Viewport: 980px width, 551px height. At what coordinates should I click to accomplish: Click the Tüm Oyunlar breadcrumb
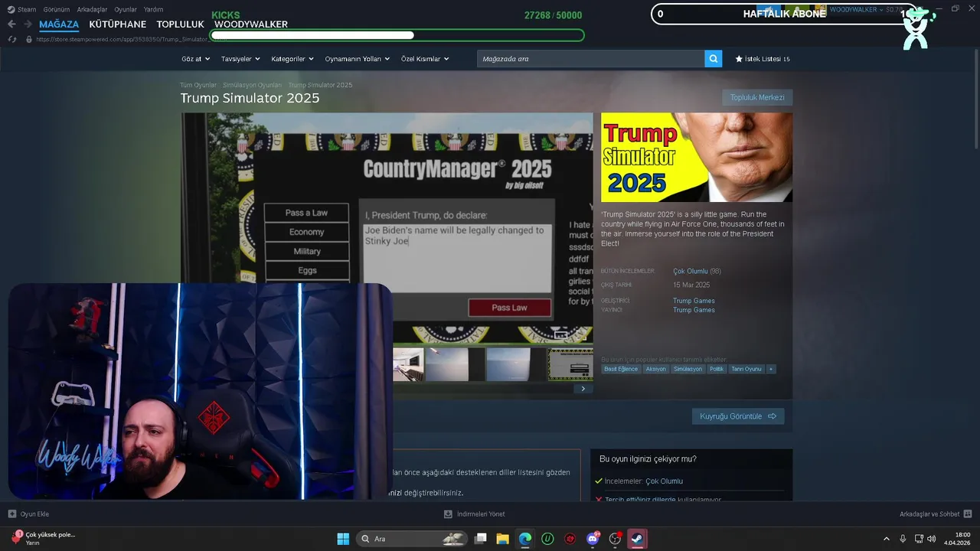(198, 85)
